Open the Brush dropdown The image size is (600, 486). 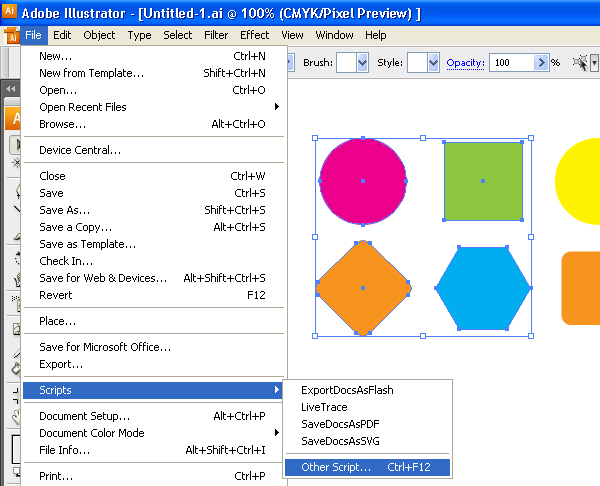pyautogui.click(x=362, y=63)
